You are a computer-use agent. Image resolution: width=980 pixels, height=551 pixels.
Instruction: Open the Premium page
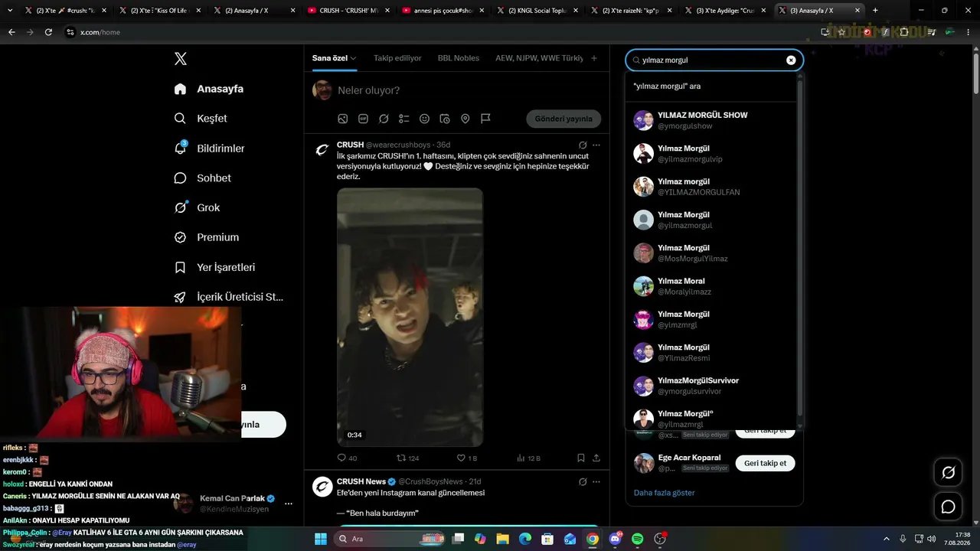(x=207, y=237)
